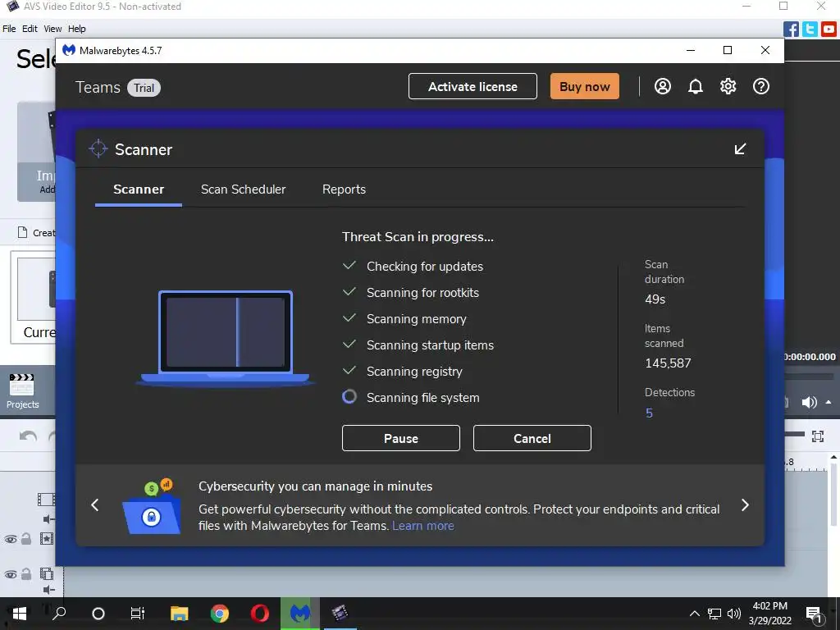The image size is (840, 630).
Task: Click the orange Buy now button
Action: tap(584, 86)
